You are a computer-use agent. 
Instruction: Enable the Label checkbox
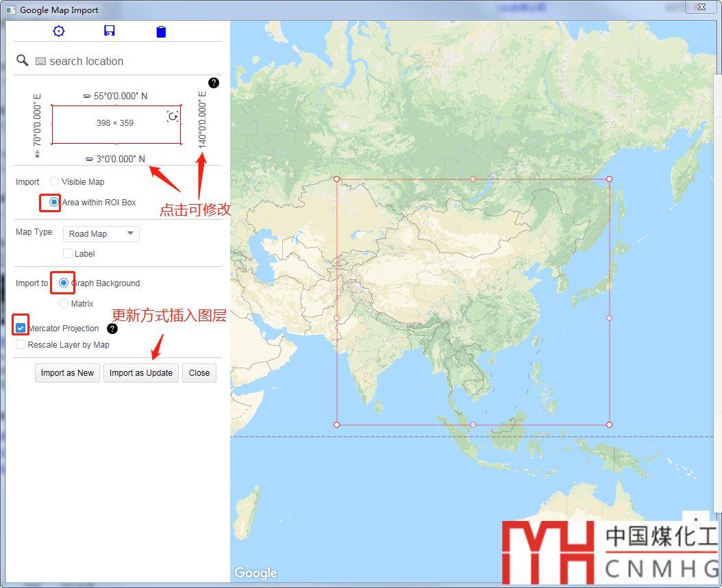pyautogui.click(x=68, y=253)
